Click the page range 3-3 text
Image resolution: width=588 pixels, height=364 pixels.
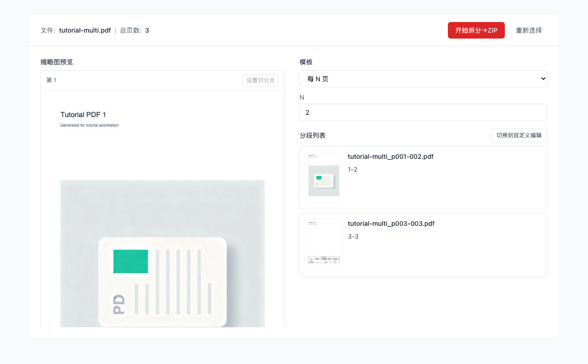353,236
